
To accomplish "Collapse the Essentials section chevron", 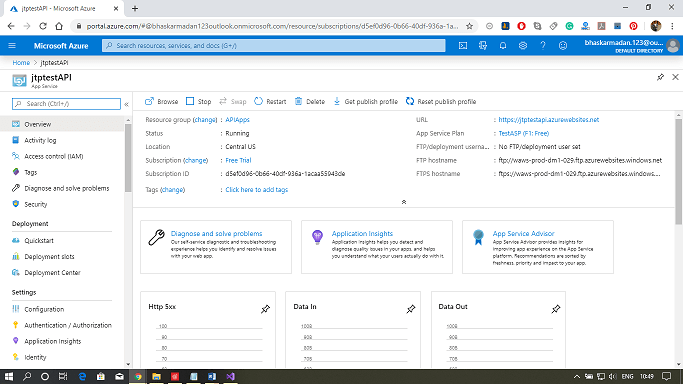I will click(404, 202).
